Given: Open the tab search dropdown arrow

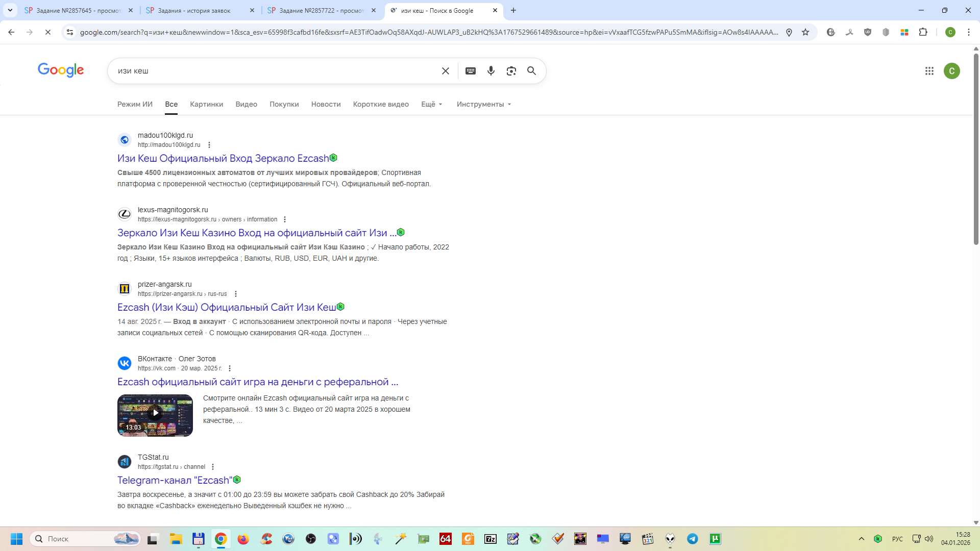Looking at the screenshot, I should 10,10.
